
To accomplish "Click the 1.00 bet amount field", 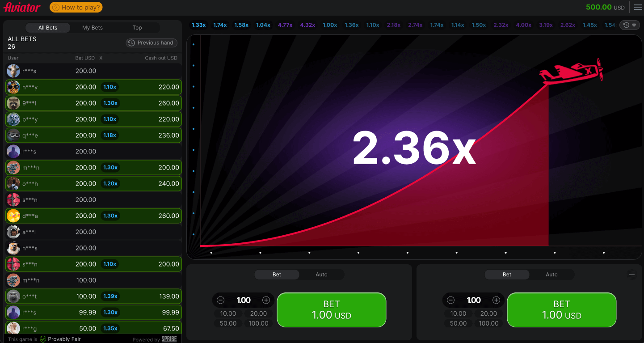I will tap(243, 300).
